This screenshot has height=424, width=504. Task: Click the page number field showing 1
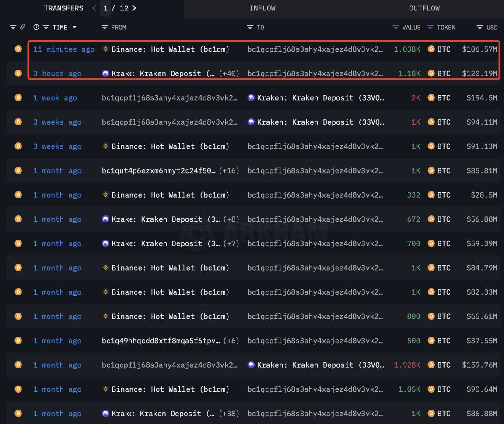pos(105,8)
